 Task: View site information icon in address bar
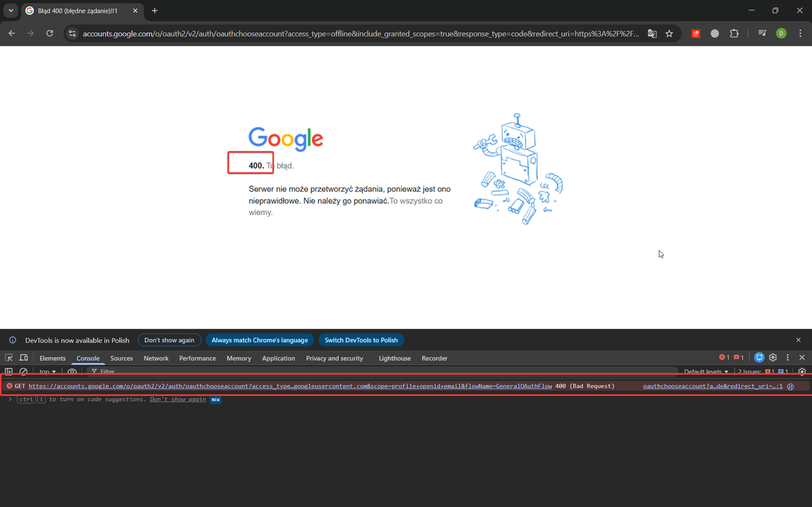[73, 33]
